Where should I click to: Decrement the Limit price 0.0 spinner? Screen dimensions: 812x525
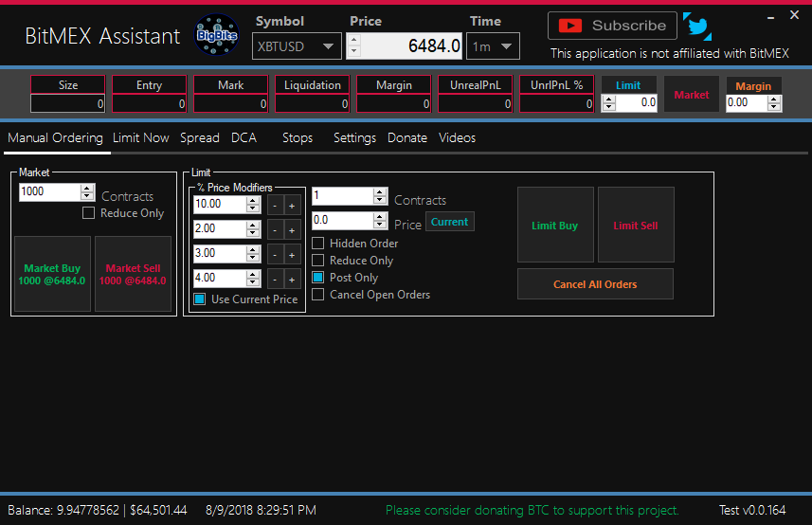pos(380,225)
